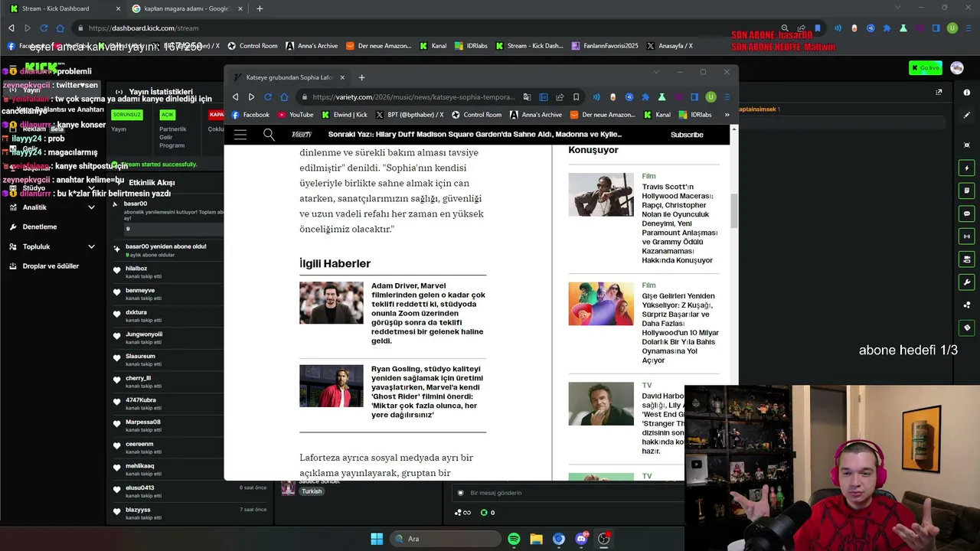
Task: Click the Go live button
Action: pos(926,68)
